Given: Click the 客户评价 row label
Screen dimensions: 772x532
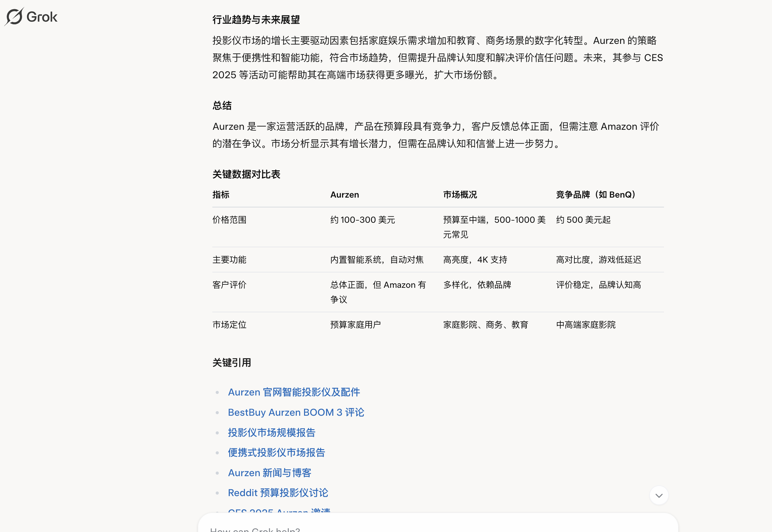Looking at the screenshot, I should coord(229,285).
